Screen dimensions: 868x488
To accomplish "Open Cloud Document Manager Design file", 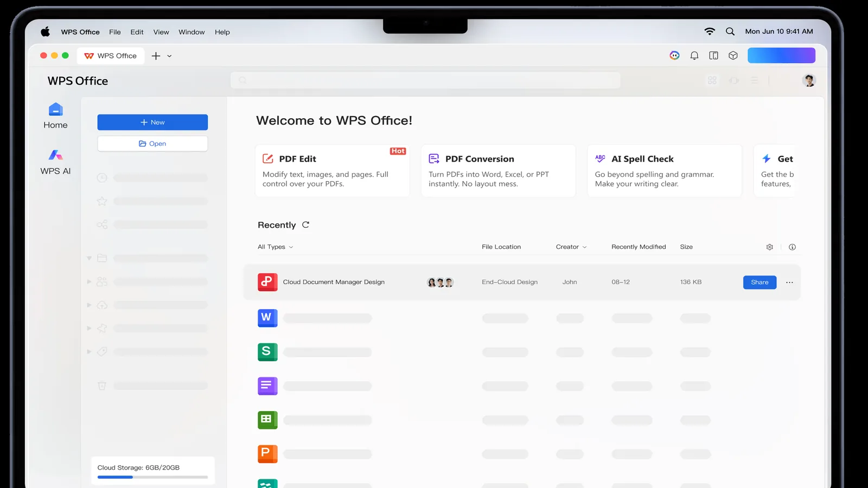I will [x=334, y=282].
